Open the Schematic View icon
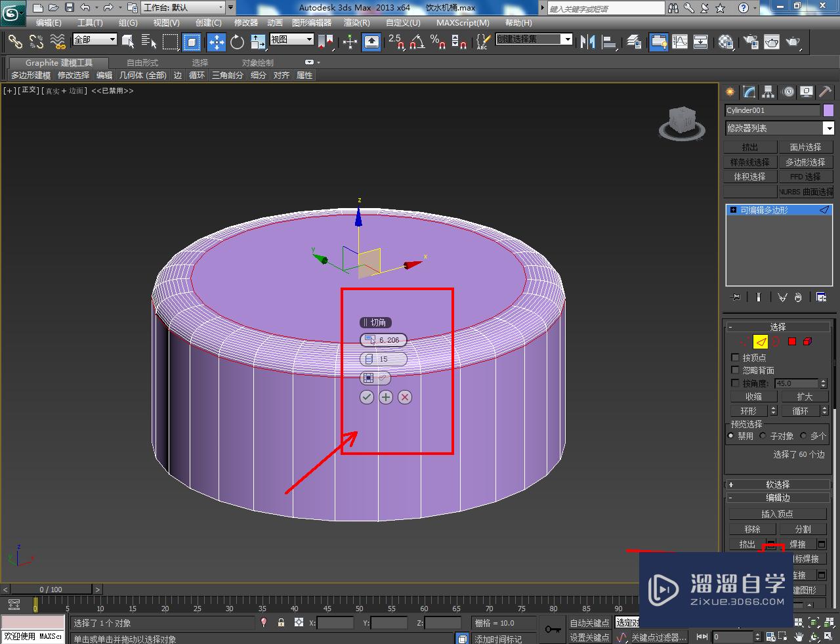Viewport: 840px width, 644px height. (x=701, y=42)
